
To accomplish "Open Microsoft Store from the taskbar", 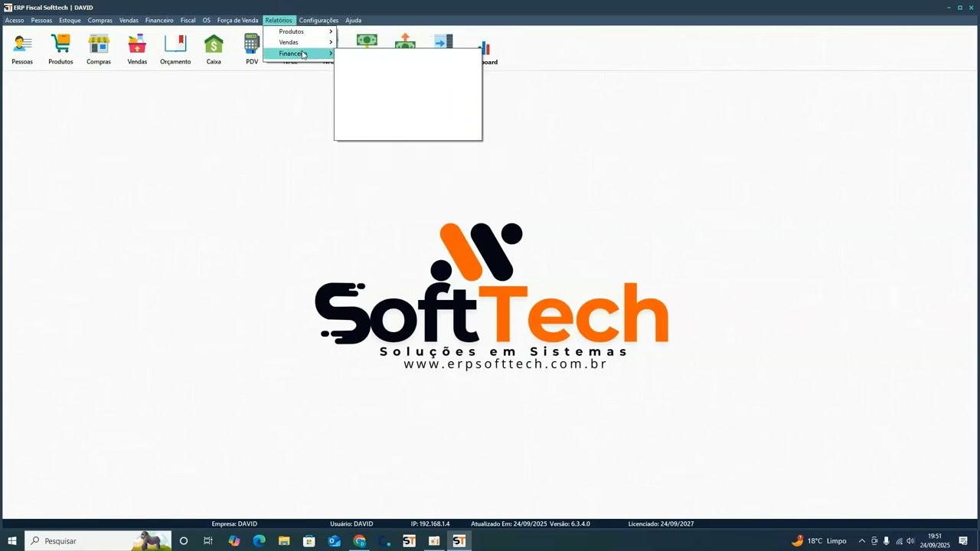I will [309, 541].
